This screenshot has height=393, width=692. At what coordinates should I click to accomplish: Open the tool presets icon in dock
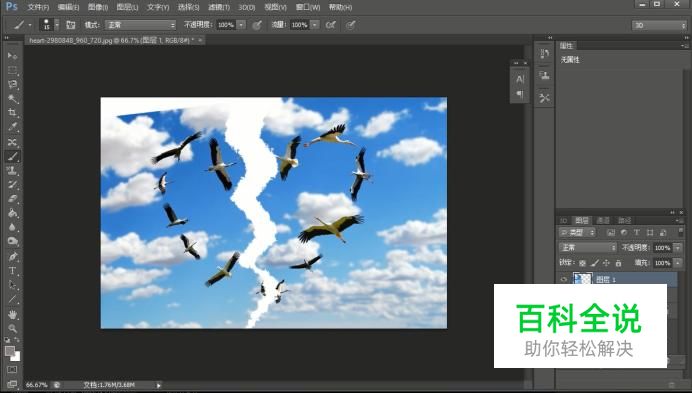544,98
